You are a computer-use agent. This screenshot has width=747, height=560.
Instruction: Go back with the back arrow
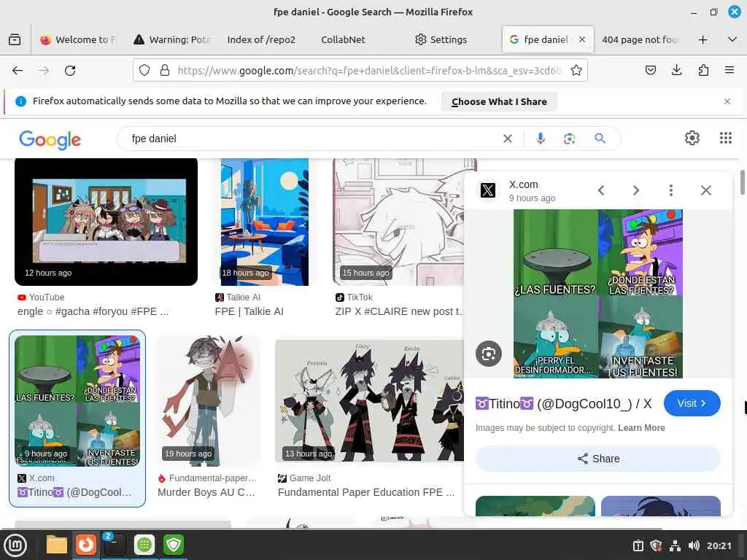coord(18,71)
